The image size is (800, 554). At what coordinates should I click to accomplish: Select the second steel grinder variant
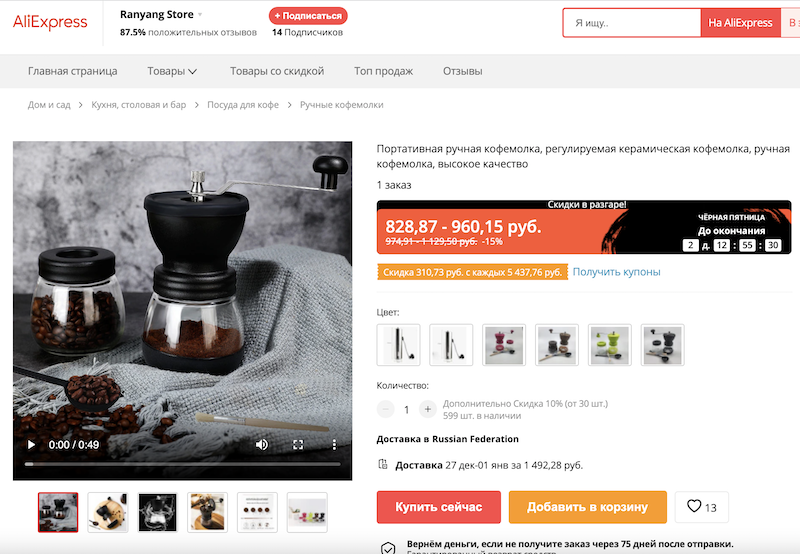(x=451, y=345)
